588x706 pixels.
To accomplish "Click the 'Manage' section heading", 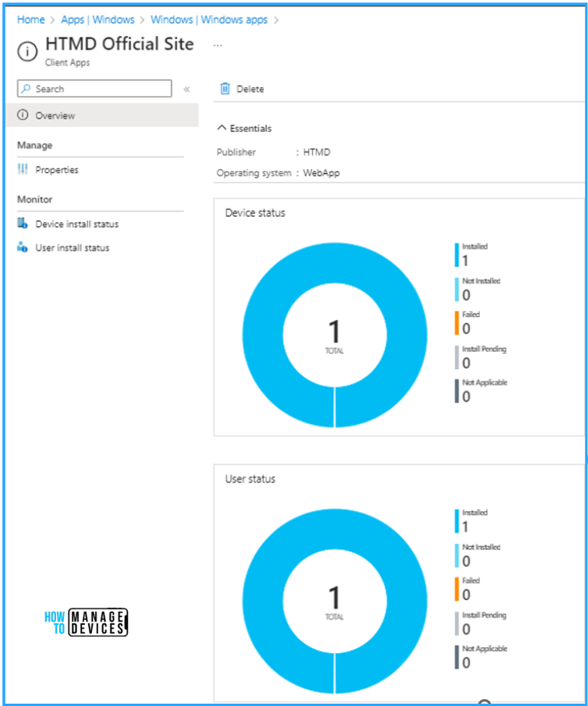I will tap(34, 145).
